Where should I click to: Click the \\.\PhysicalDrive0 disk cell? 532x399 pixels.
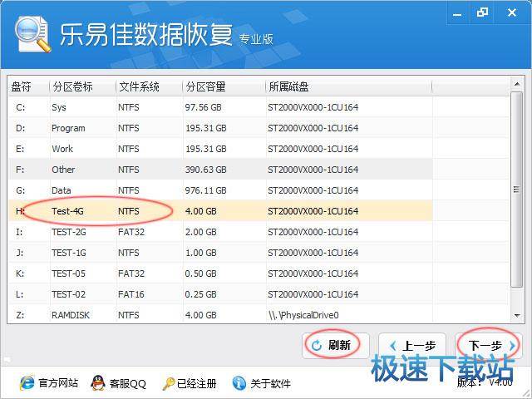(303, 315)
